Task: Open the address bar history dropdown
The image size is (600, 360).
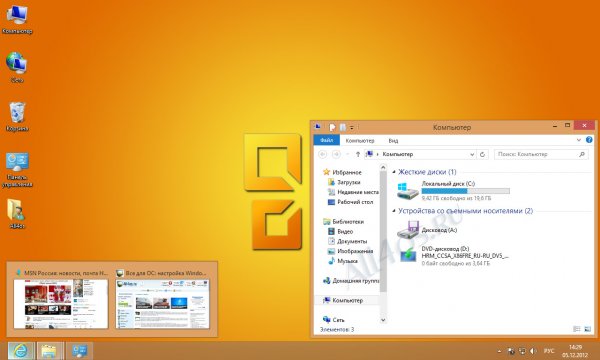Action: pyautogui.click(x=472, y=154)
